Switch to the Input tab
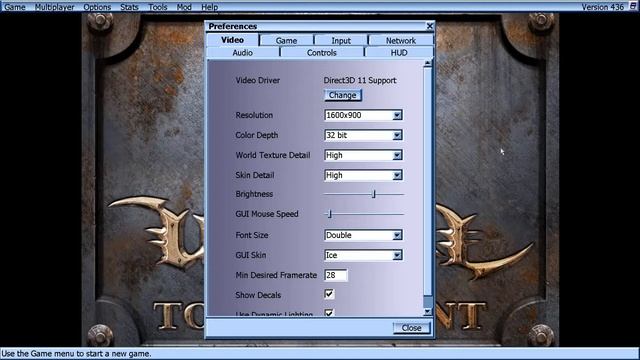Screen dimensions: 640x360 tap(341, 40)
